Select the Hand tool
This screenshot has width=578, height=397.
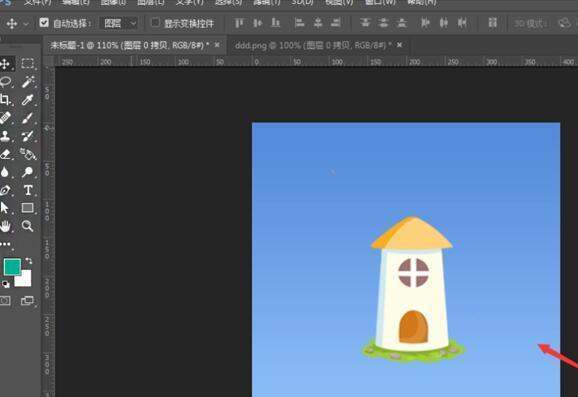(5, 226)
